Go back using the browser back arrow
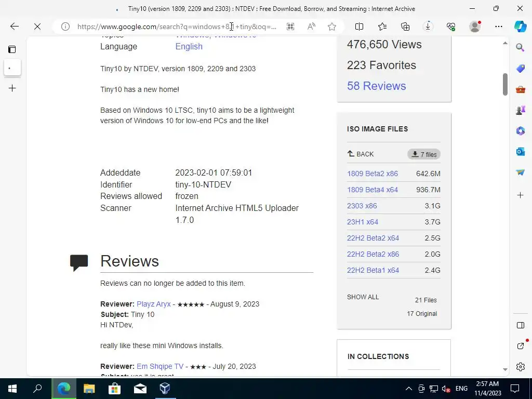Screen dimensions: 532x399 click(14, 26)
